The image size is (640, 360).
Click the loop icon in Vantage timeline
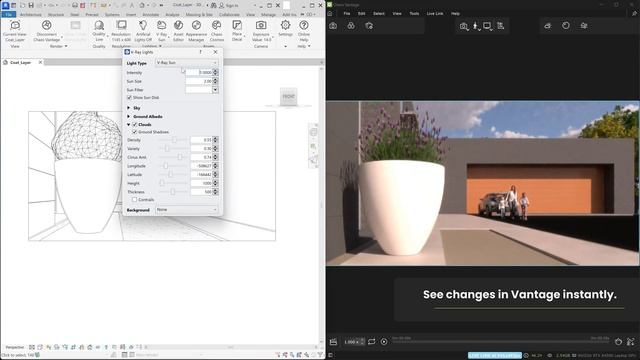point(371,342)
